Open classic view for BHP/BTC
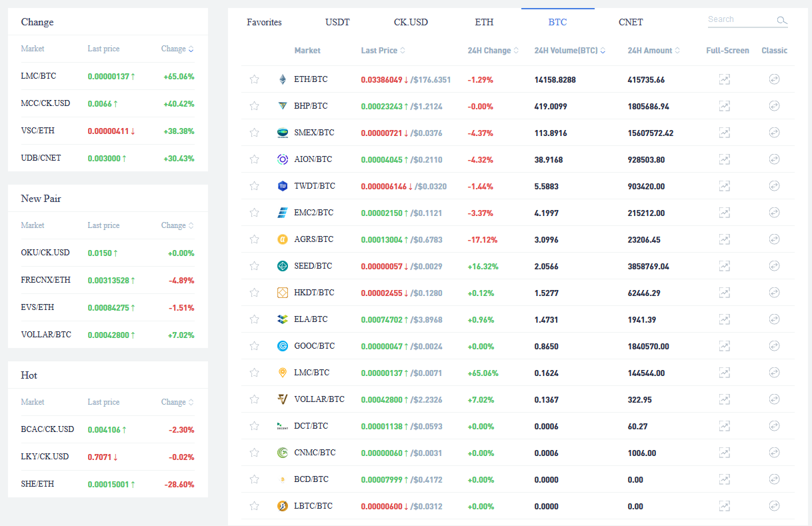The height and width of the screenshot is (526, 812). [774, 106]
